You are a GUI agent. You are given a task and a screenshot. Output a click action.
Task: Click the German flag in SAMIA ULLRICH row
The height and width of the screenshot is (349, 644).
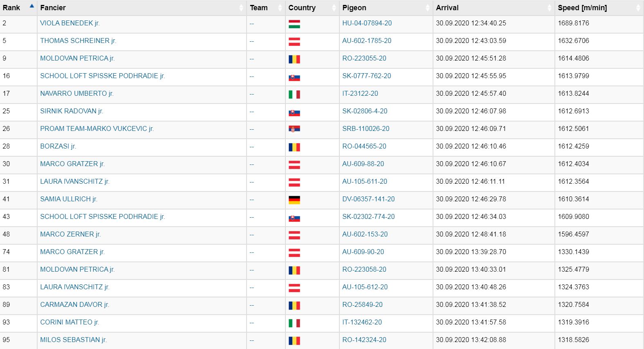point(294,200)
